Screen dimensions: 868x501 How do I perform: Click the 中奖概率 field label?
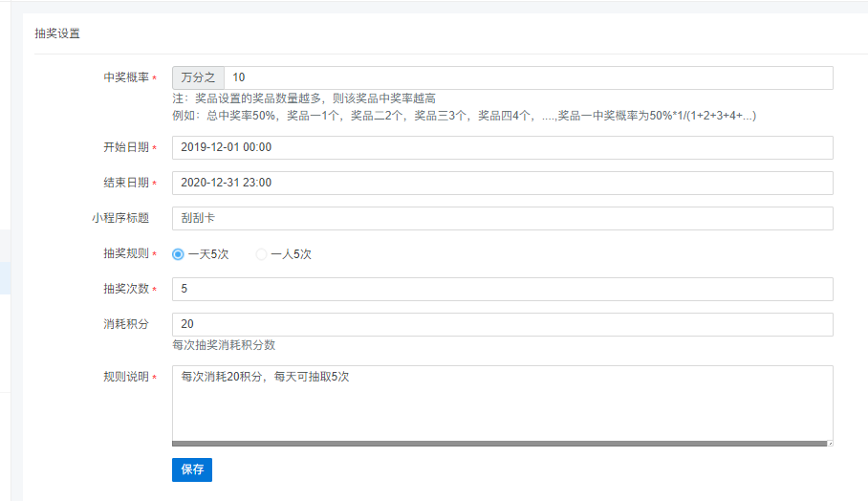coord(126,77)
